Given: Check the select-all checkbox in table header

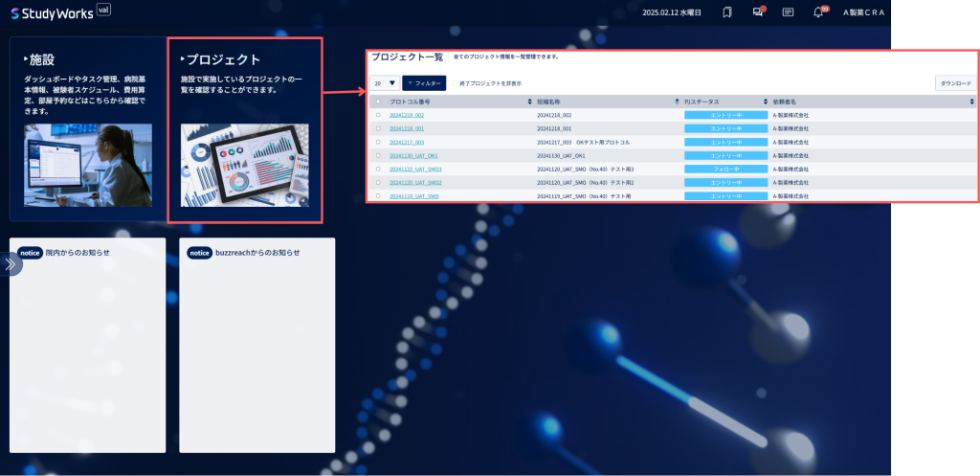Looking at the screenshot, I should tap(378, 102).
